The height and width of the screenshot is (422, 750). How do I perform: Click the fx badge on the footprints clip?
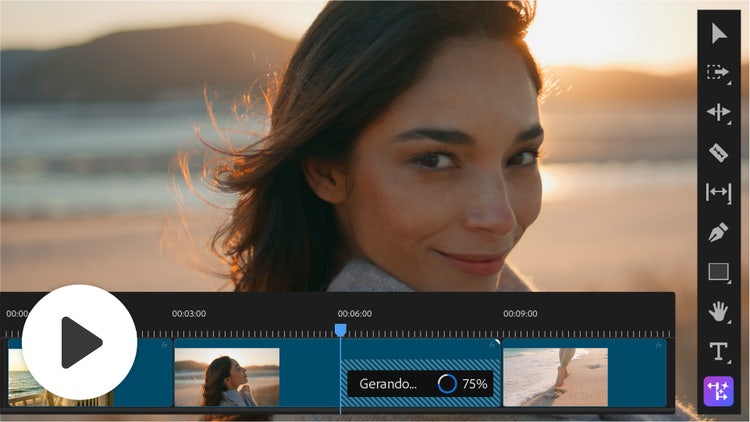point(659,345)
